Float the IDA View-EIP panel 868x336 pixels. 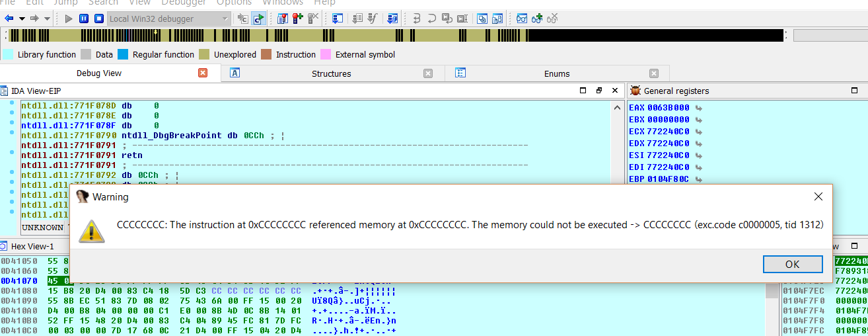point(599,91)
